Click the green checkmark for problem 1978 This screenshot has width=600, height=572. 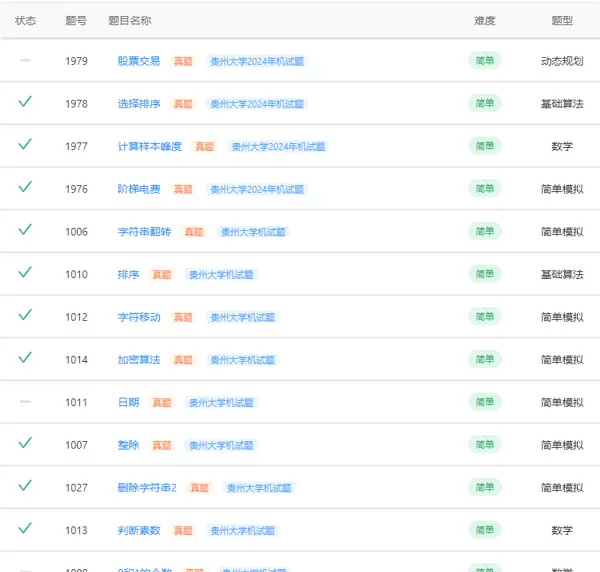pos(25,102)
